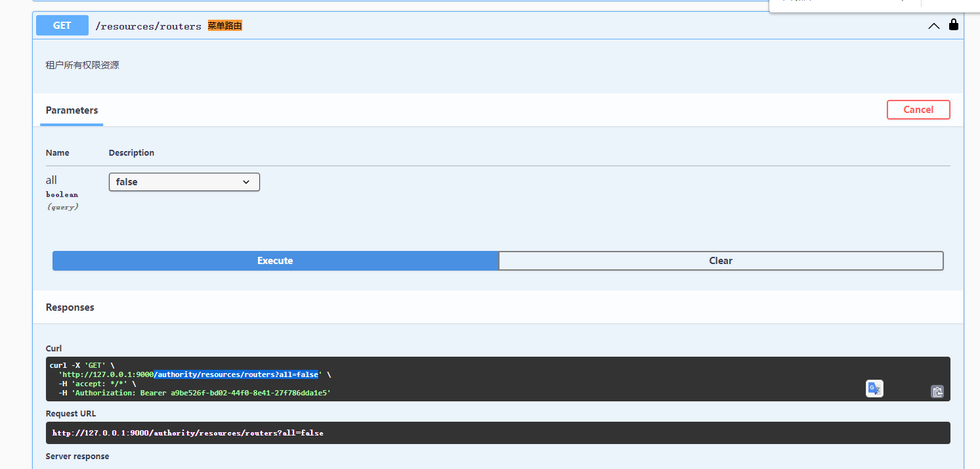Click the highlighted /authority/resources/routers?all=false text
980x469 pixels.
[236, 374]
